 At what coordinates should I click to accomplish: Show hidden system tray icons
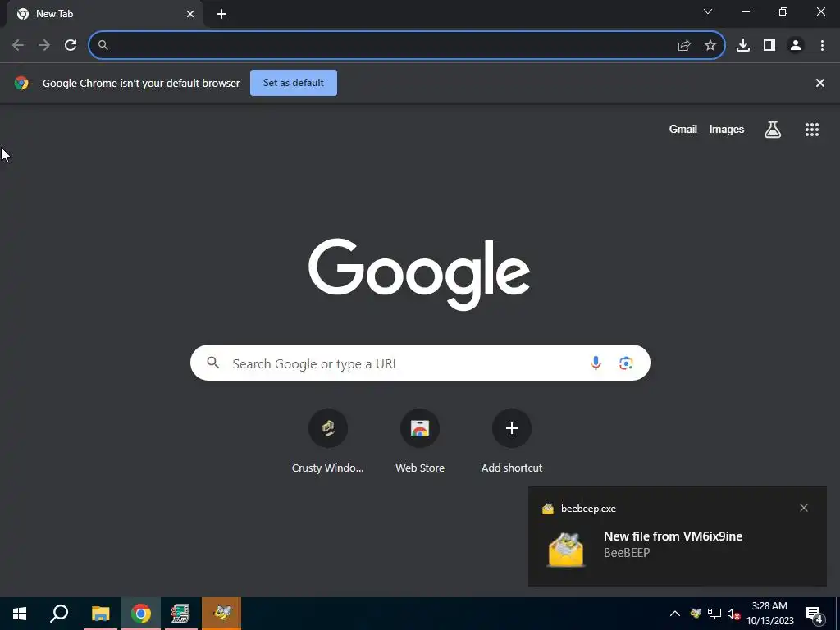[675, 614]
